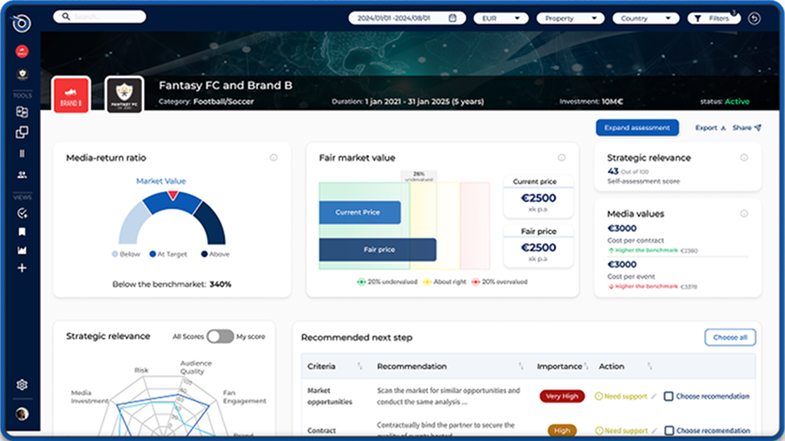Open settings gear in the sidebar
Screen dimensions: 785x441
(x=21, y=385)
